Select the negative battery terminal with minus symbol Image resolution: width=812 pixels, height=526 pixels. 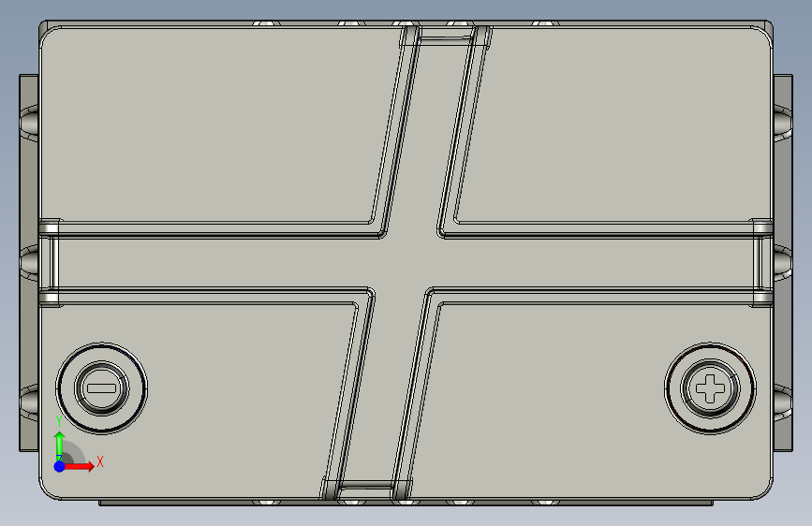(101, 388)
